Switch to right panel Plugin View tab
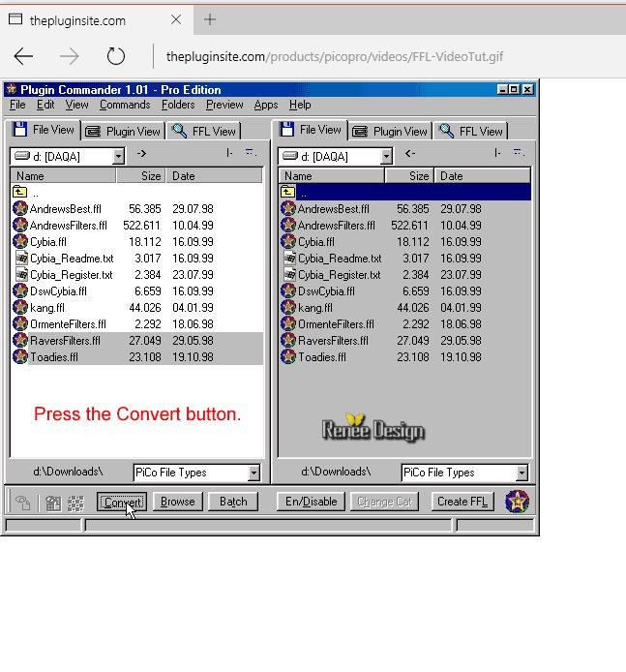 391,131
